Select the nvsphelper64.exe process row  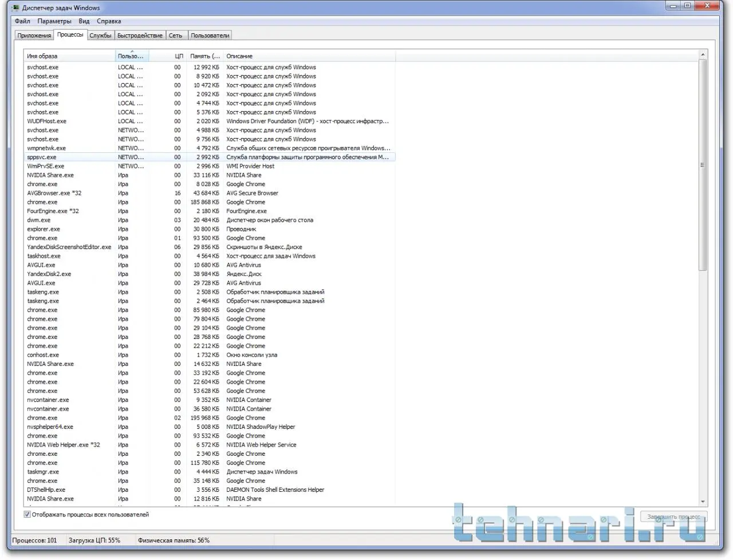(210, 427)
